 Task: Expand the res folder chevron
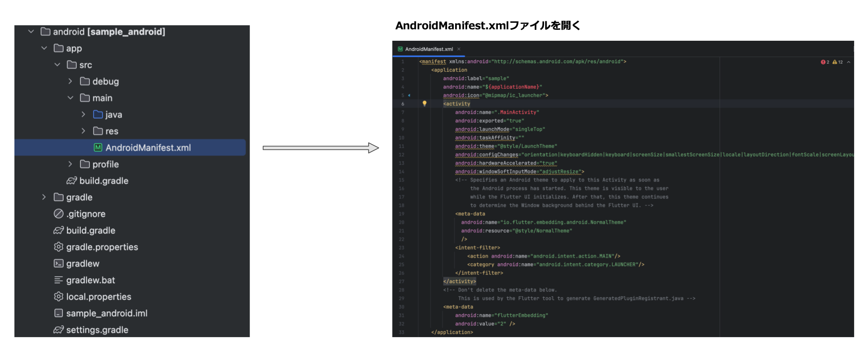(83, 131)
